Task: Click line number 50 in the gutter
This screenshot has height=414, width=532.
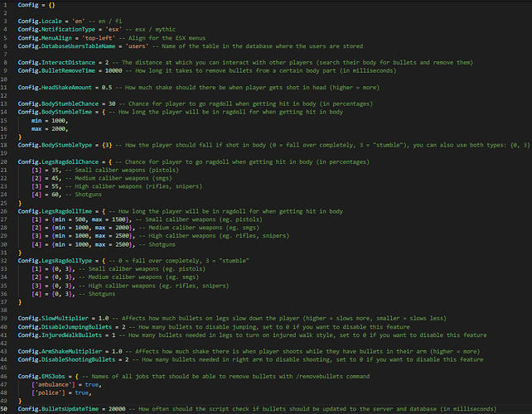Action: (4, 409)
